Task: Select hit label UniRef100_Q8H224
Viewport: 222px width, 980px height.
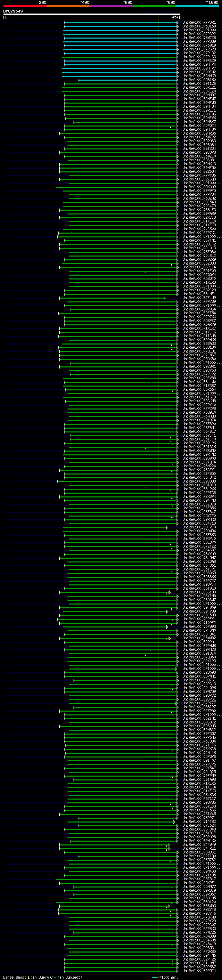Action: pos(199,466)
